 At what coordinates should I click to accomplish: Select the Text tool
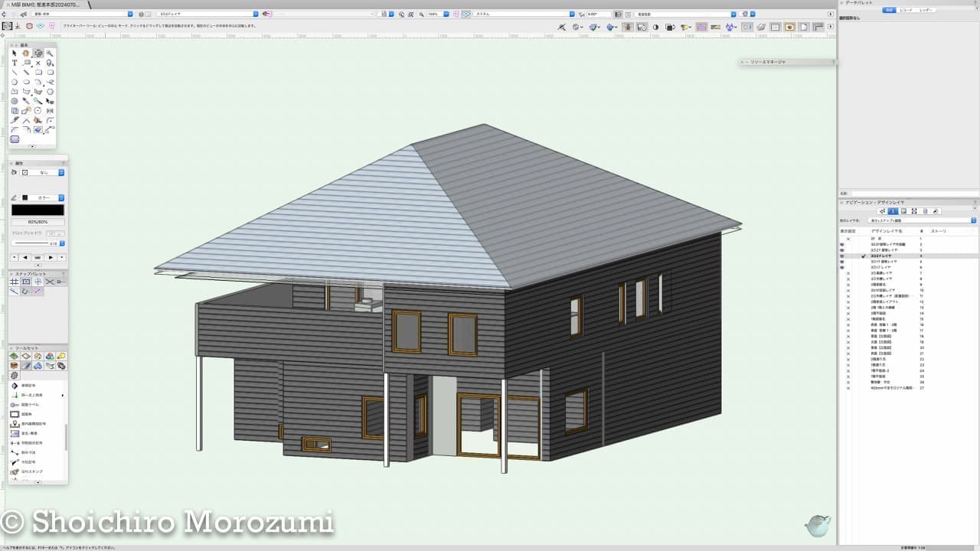[15, 64]
